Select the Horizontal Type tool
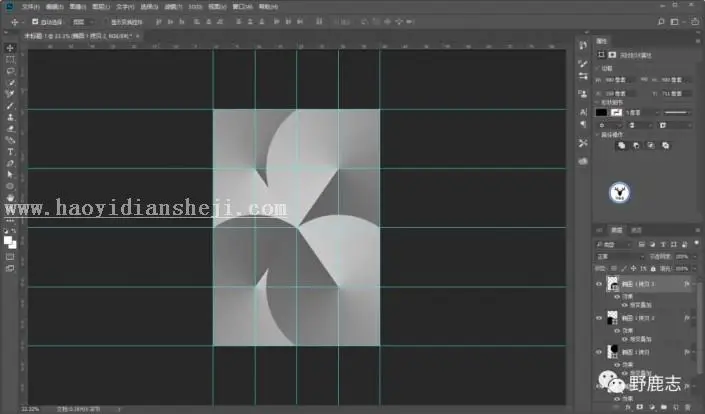The width and height of the screenshot is (705, 414). pos(10,152)
